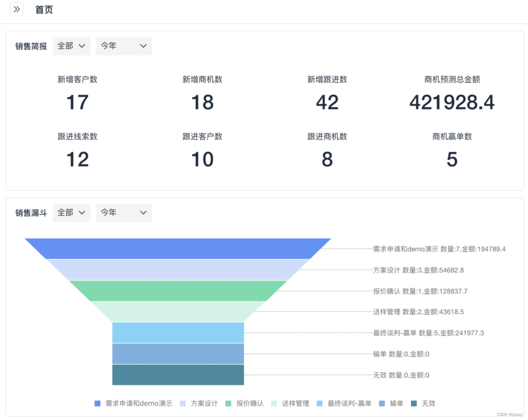Click funnel label 输单 数量:0
The height and width of the screenshot is (420, 528).
point(401,354)
